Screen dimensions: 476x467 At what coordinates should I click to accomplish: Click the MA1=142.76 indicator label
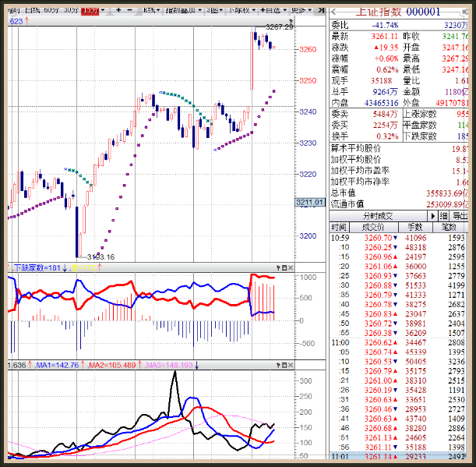[57, 365]
